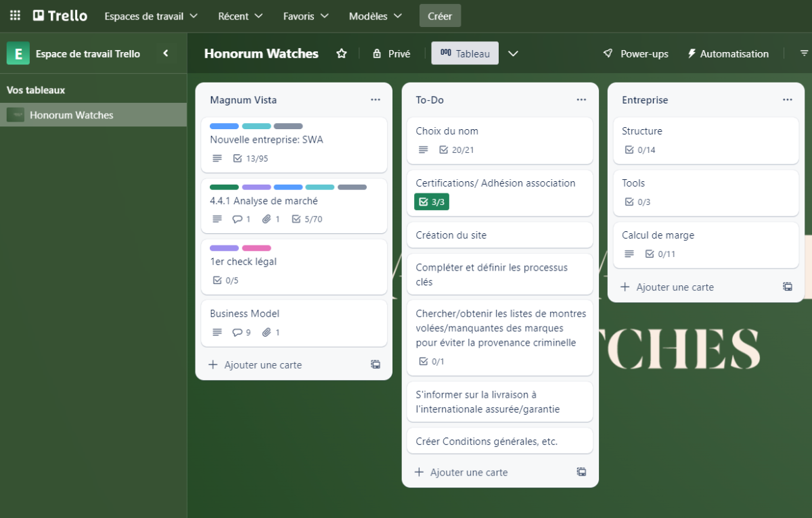Click 0/14 checklist badge on Structure
The image size is (812, 518).
tap(639, 149)
